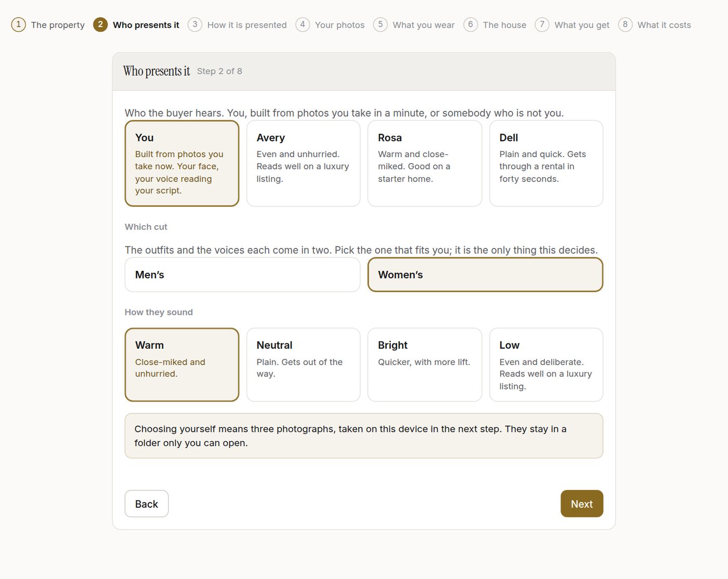This screenshot has height=579, width=728.
Task: Open step 5 What you wear
Action: pyautogui.click(x=414, y=25)
